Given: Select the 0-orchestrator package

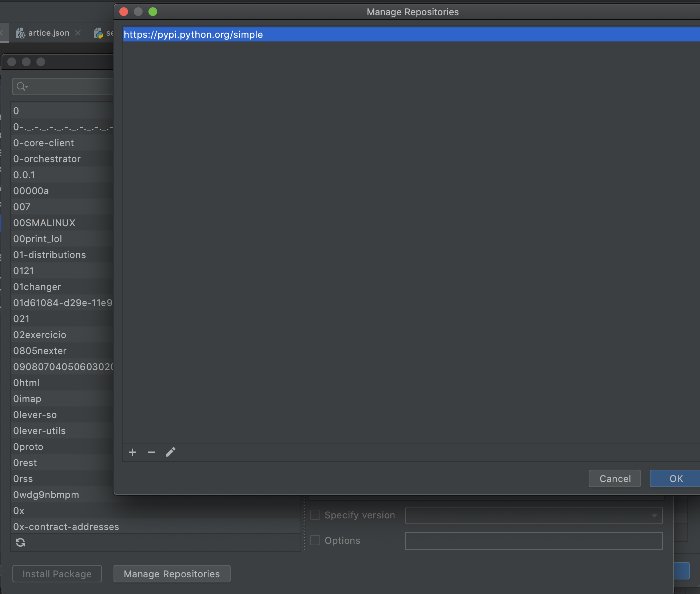Looking at the screenshot, I should click(x=47, y=159).
